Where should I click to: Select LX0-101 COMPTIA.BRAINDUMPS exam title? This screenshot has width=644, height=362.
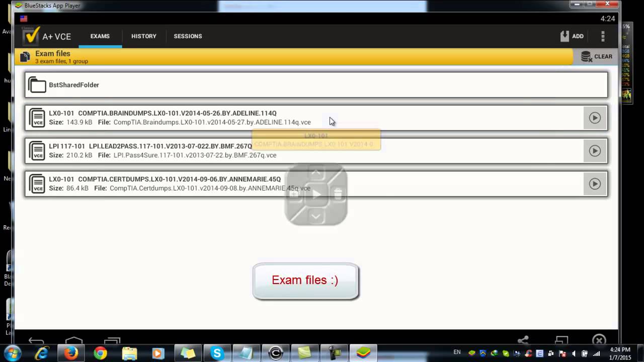163,113
